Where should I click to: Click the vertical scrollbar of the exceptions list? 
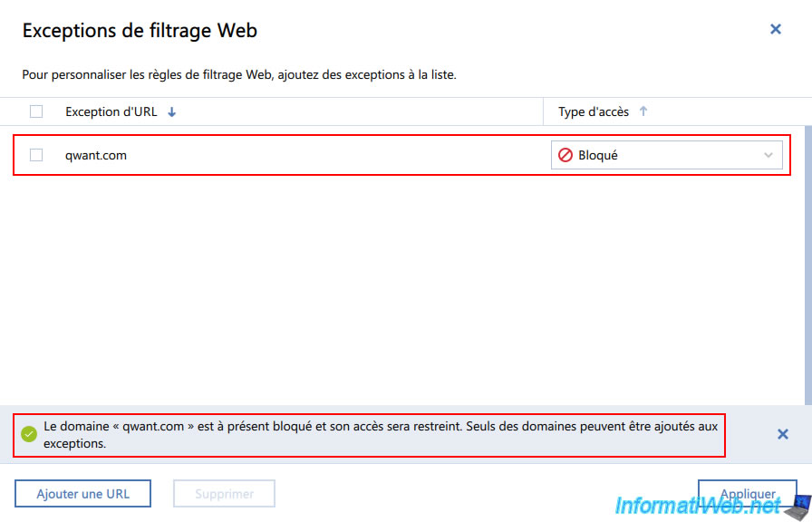pyautogui.click(x=807, y=263)
